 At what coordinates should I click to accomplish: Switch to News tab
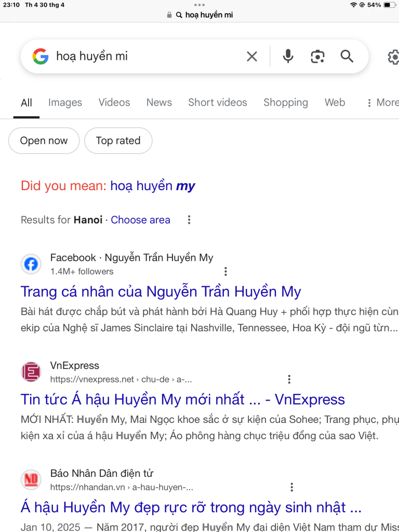tap(159, 102)
